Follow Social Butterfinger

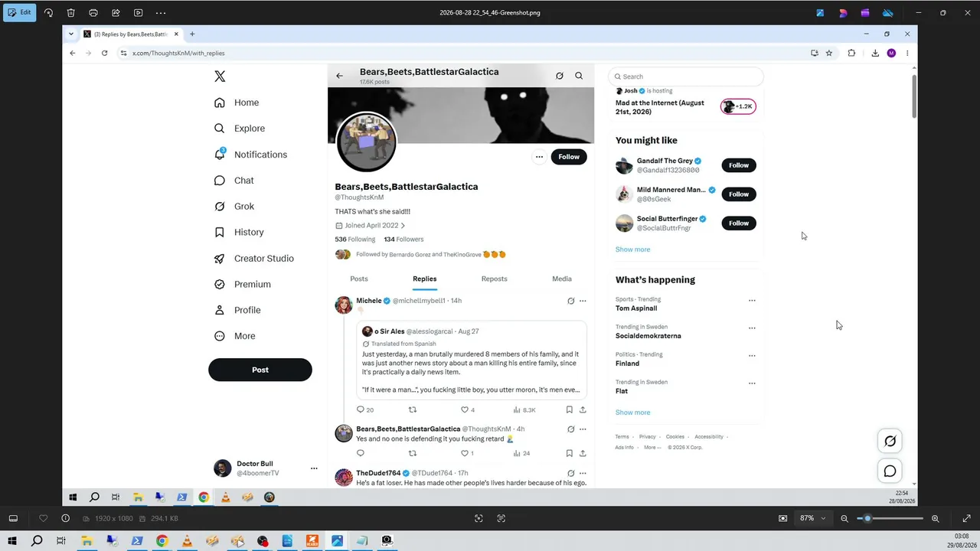[739, 223]
